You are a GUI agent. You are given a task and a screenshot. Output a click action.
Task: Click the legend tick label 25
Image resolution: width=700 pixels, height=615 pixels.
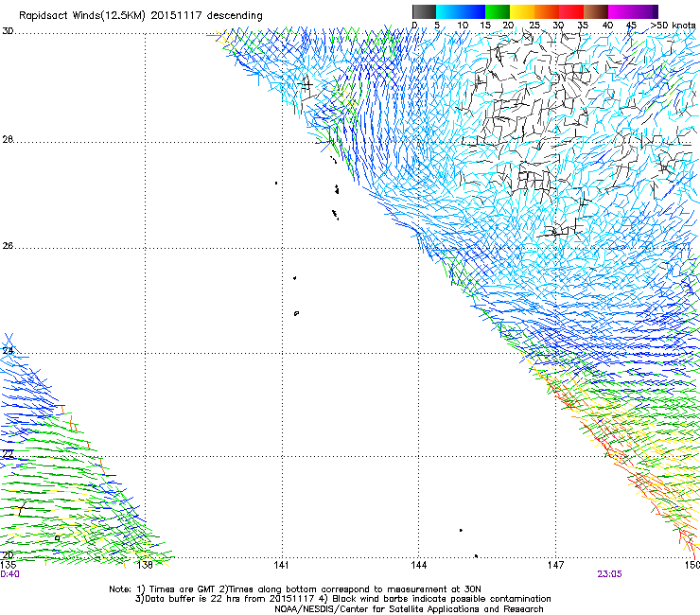pyautogui.click(x=534, y=26)
